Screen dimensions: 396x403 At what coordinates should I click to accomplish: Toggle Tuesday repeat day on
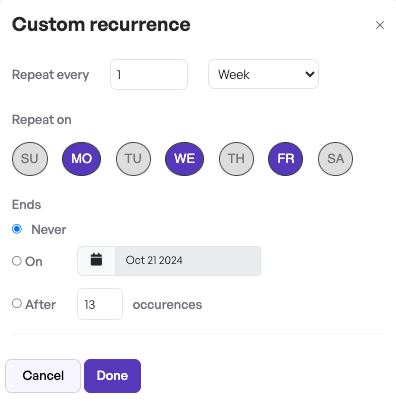pos(133,159)
